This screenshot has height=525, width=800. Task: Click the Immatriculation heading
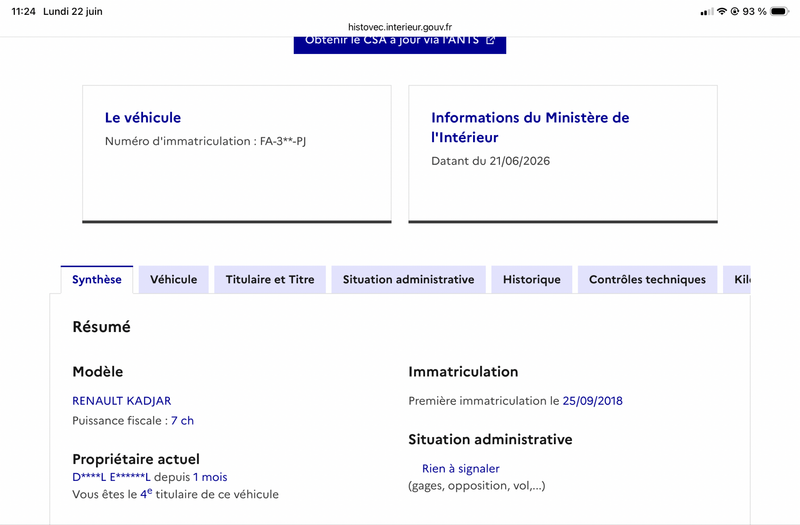click(x=463, y=371)
